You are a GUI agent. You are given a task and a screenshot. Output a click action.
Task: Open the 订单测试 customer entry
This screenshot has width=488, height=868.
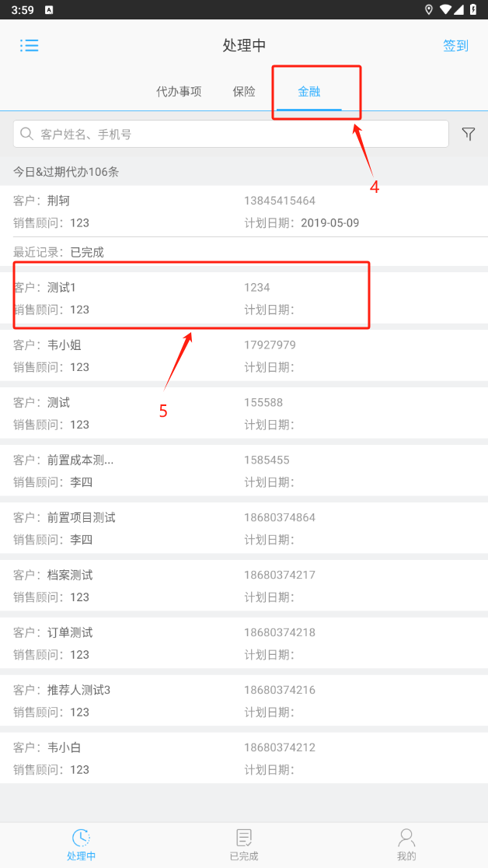(244, 644)
